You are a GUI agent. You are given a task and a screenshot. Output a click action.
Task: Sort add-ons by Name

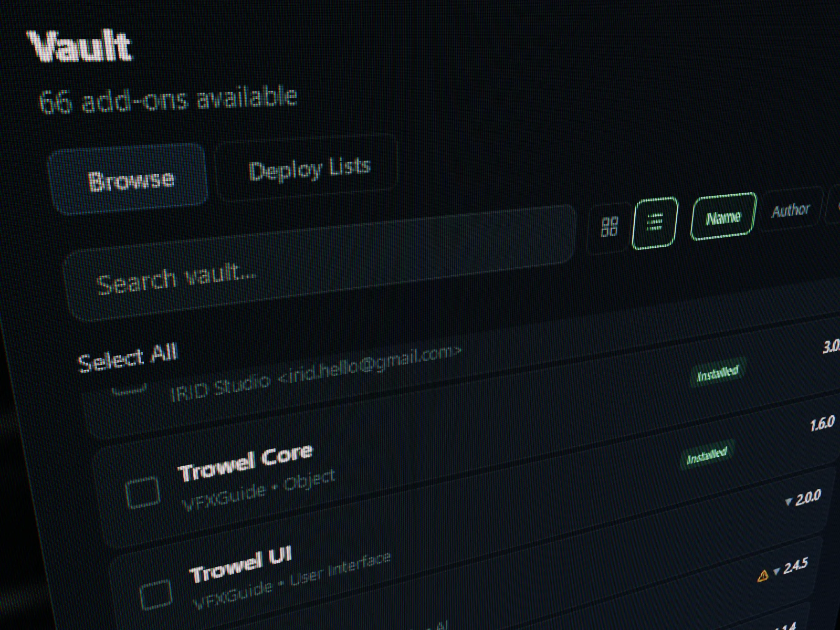click(723, 216)
